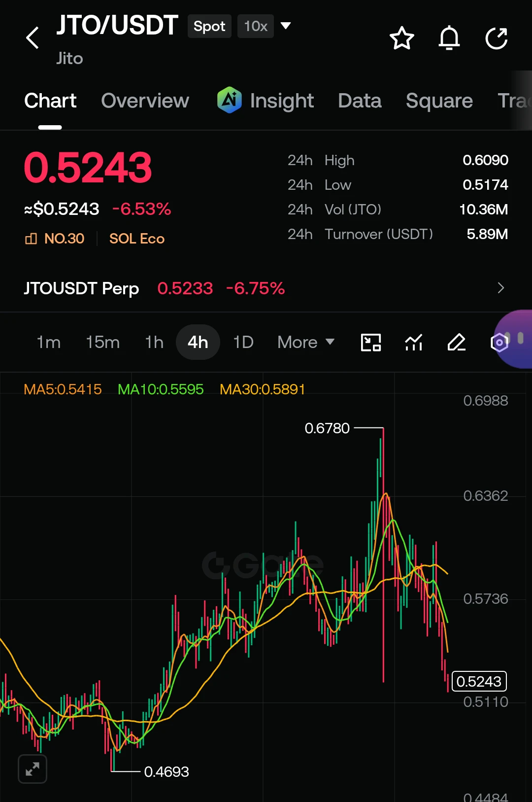Open drawing tools pencil icon
This screenshot has height=802, width=532.
457,342
